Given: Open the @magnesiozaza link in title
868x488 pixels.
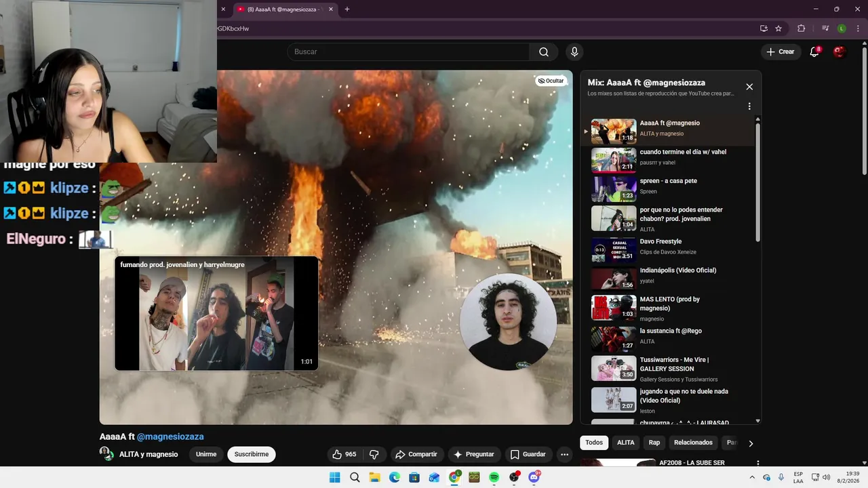Looking at the screenshot, I should 170,436.
